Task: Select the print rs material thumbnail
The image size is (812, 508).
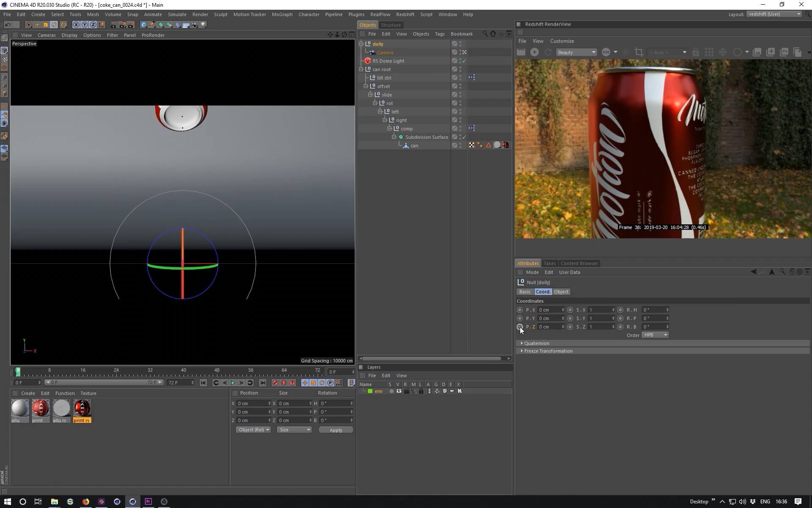Action: click(x=82, y=408)
